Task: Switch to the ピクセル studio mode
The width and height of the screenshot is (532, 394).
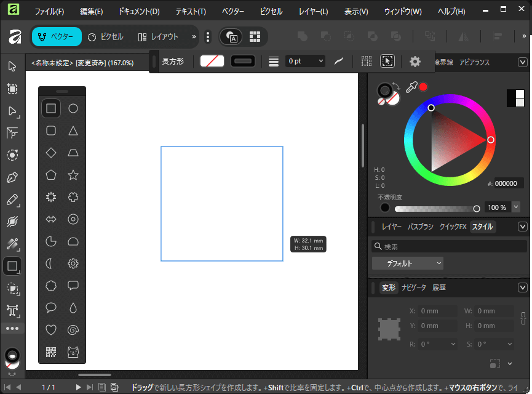Action: point(106,37)
